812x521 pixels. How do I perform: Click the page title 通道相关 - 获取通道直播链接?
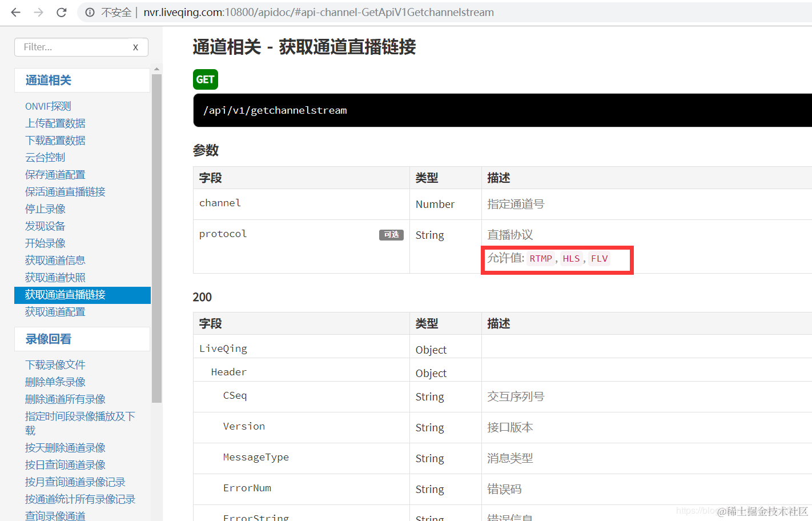coord(304,47)
